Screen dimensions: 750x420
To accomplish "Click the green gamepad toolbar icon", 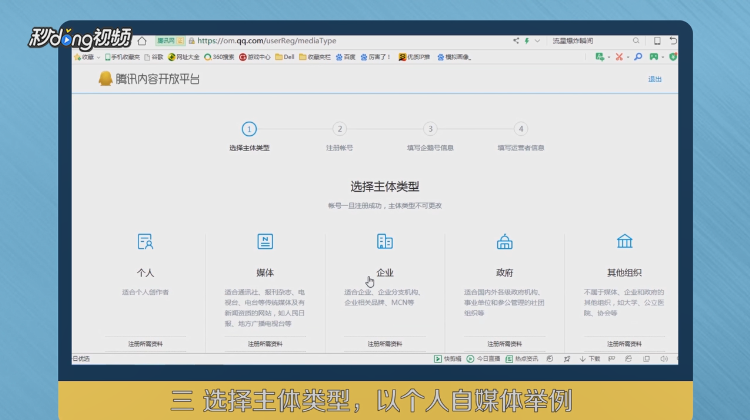I will pyautogui.click(x=654, y=56).
